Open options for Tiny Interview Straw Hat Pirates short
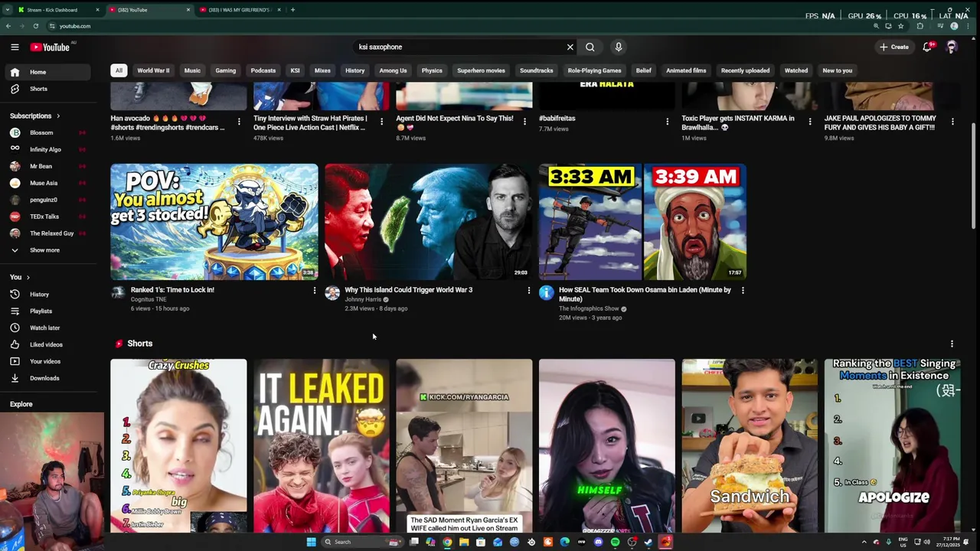This screenshot has height=551, width=980. coord(381,122)
